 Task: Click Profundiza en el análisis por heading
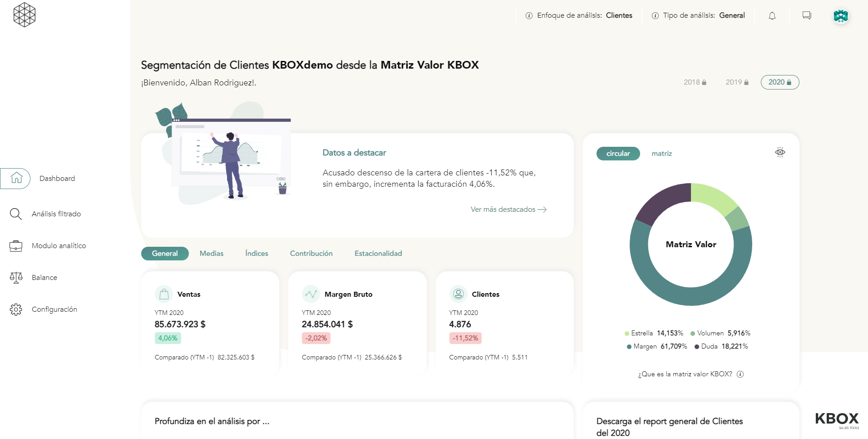[x=212, y=421]
